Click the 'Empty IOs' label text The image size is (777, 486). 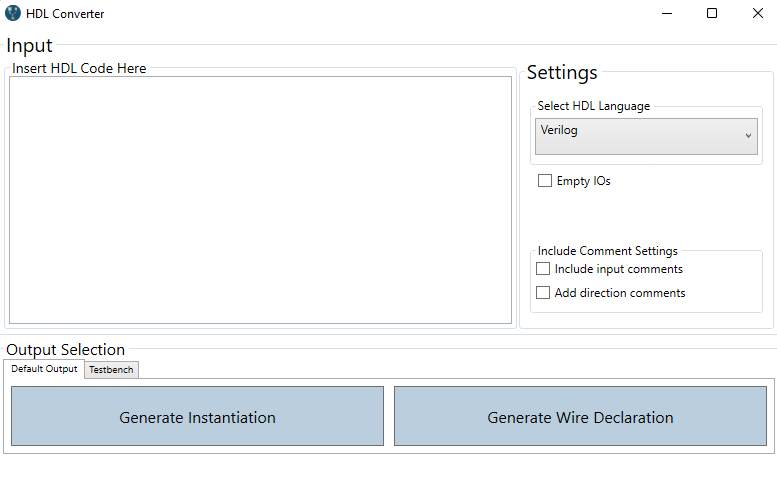coord(583,181)
